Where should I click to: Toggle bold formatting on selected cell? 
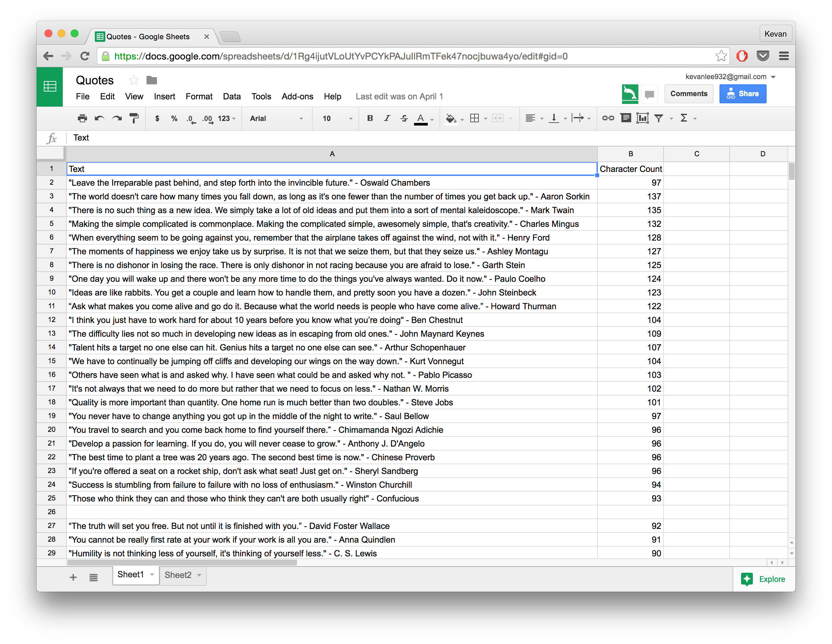pos(370,118)
